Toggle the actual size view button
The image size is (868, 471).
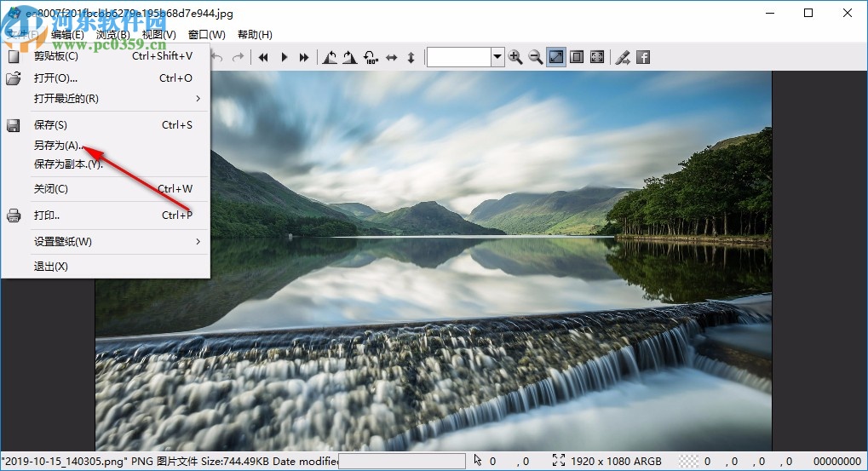tap(577, 57)
